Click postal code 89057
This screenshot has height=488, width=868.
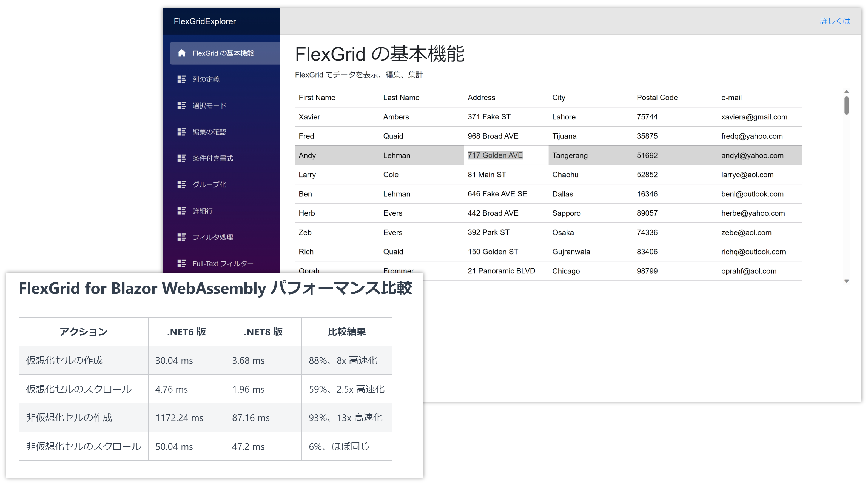click(675, 213)
